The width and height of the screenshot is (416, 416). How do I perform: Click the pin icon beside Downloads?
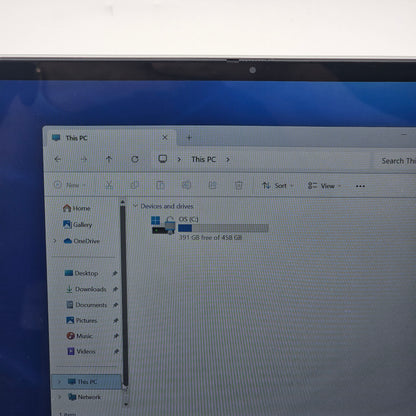click(x=115, y=289)
